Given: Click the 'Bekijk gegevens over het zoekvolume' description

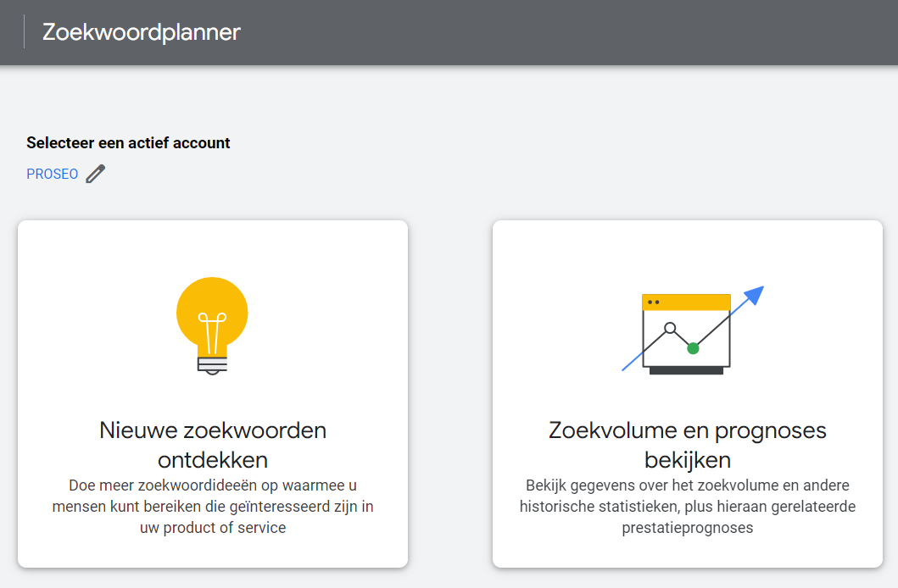Looking at the screenshot, I should point(687,506).
